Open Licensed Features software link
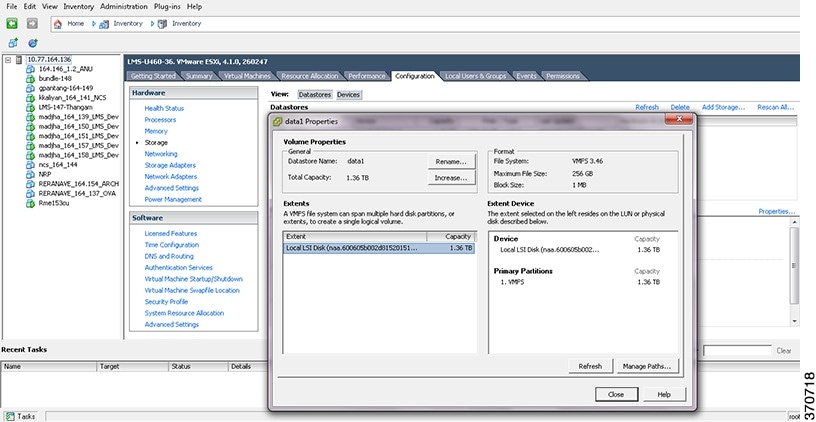This screenshot has width=816, height=422. click(171, 234)
